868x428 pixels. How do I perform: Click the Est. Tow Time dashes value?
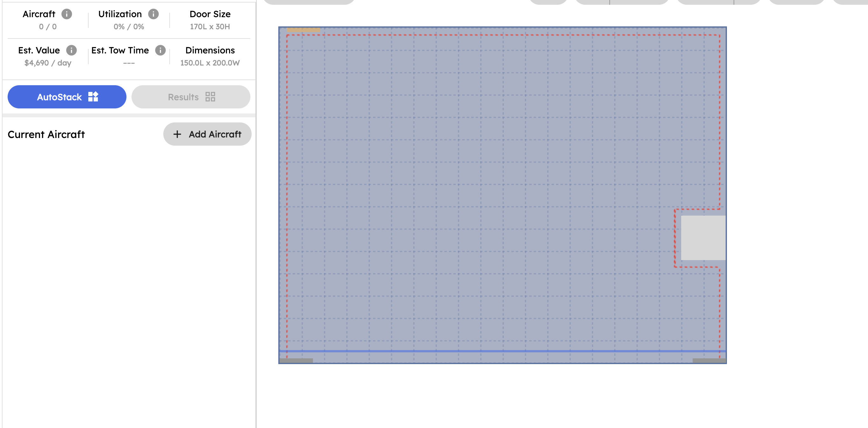[x=129, y=63]
